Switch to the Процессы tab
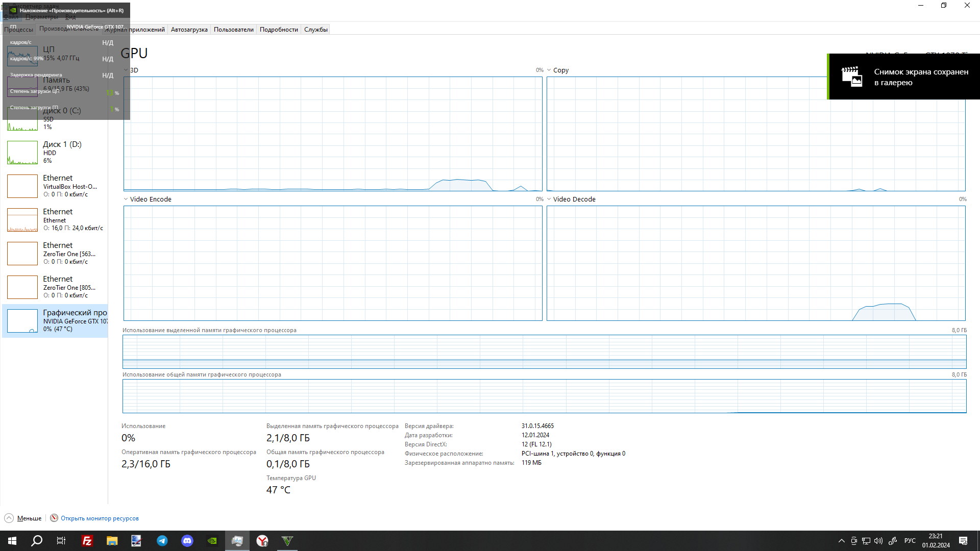 pos(18,29)
